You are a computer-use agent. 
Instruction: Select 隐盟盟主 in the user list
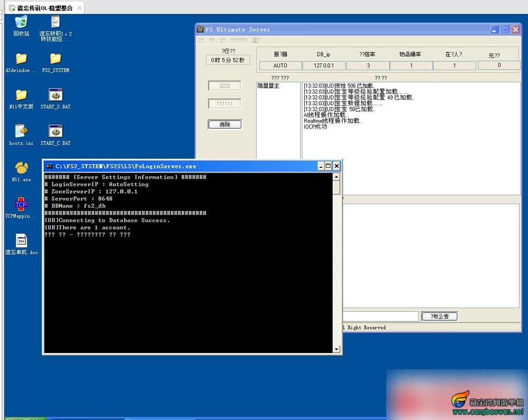click(268, 86)
